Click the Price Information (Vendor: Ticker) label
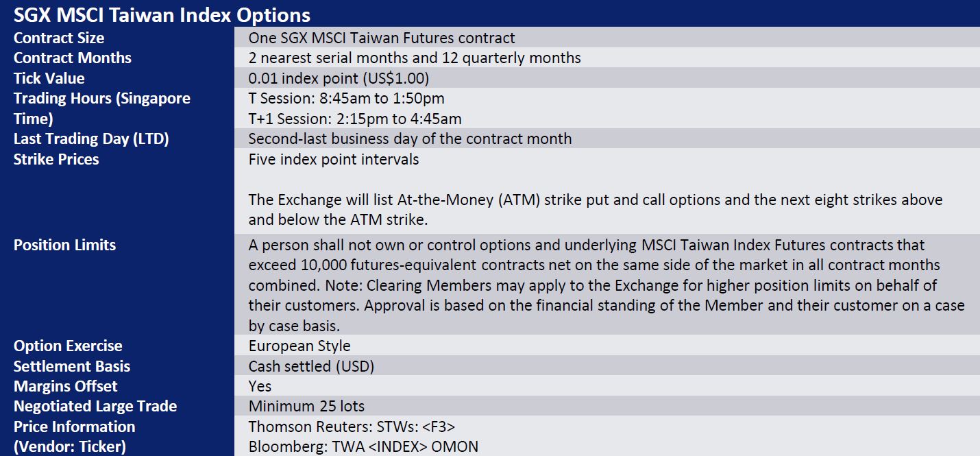Viewport: 980px width, 456px height. (x=75, y=437)
